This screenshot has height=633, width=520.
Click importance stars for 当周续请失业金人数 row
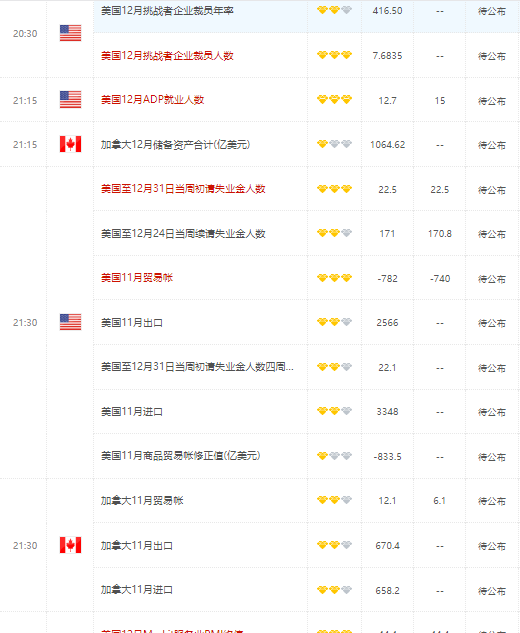334,233
